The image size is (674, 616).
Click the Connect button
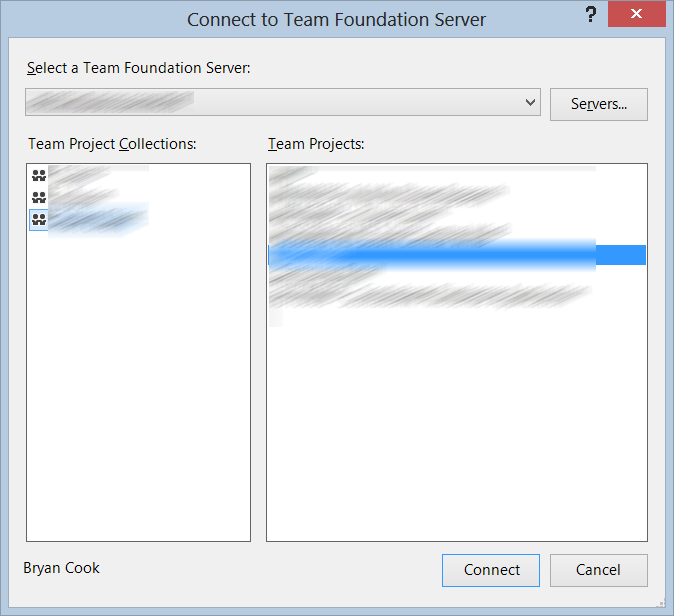coord(491,570)
